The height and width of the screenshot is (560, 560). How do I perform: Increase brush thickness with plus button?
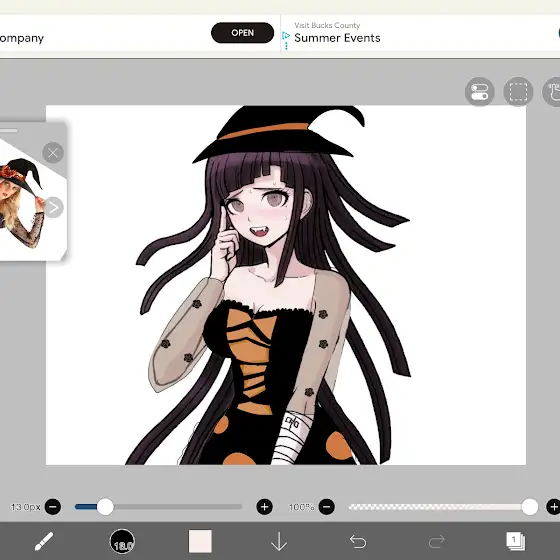(x=265, y=507)
